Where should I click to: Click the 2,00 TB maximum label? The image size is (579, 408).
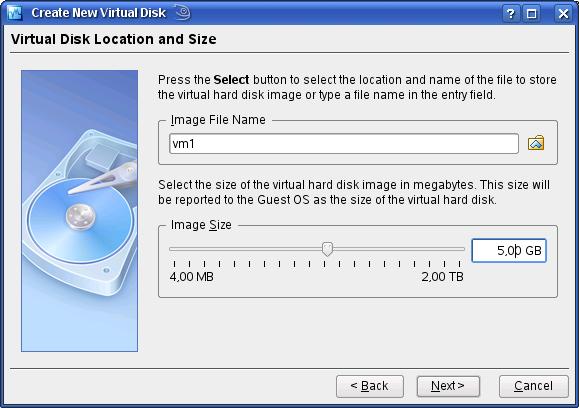(442, 277)
